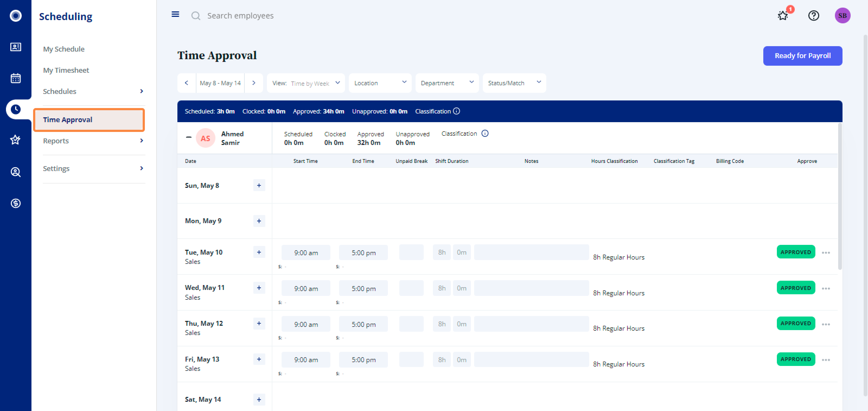Click the Billing Code column header

coord(730,161)
